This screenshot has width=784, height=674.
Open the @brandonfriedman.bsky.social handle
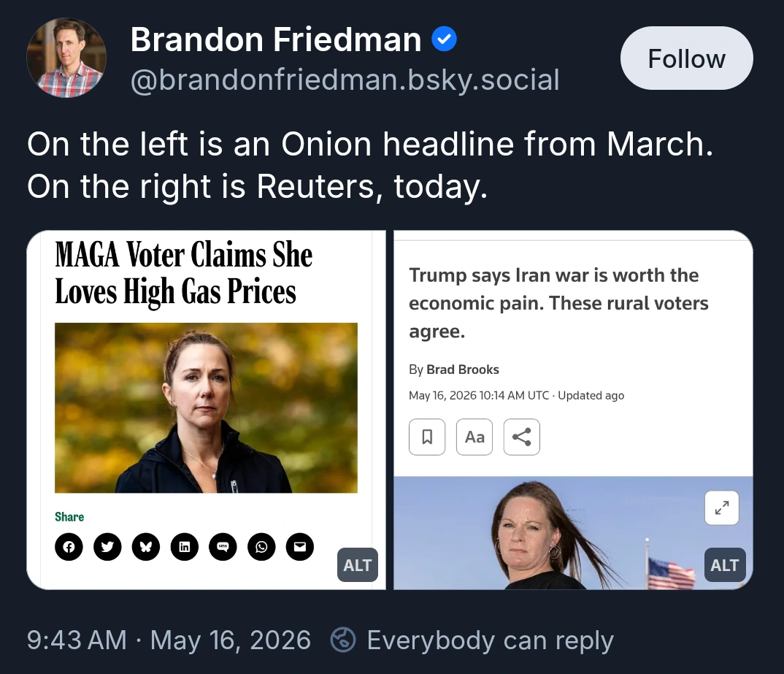click(345, 80)
